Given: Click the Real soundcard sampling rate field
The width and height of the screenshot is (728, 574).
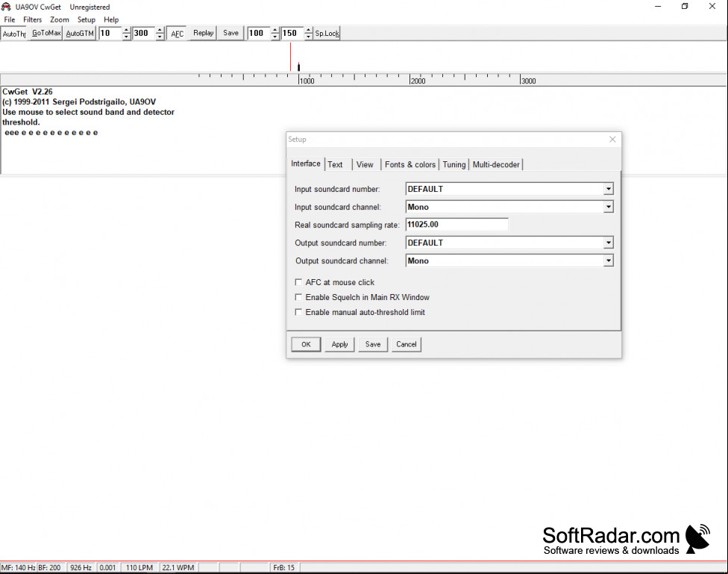Looking at the screenshot, I should click(456, 225).
